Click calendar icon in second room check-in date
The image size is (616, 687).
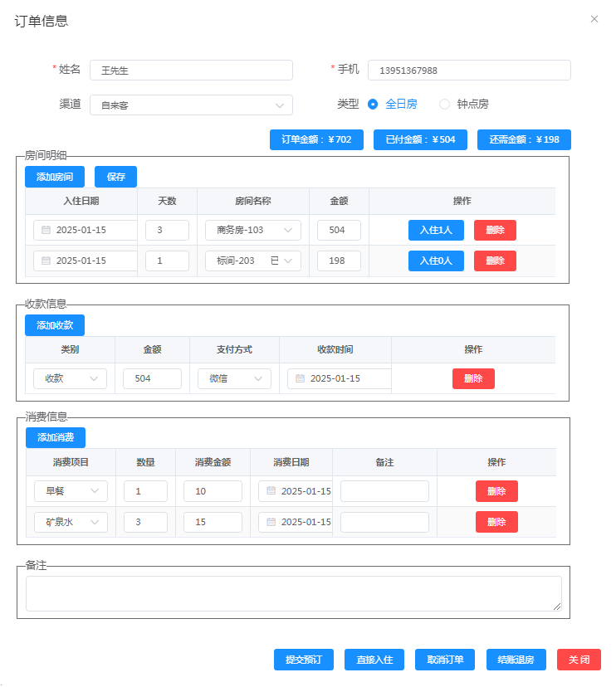click(x=46, y=261)
